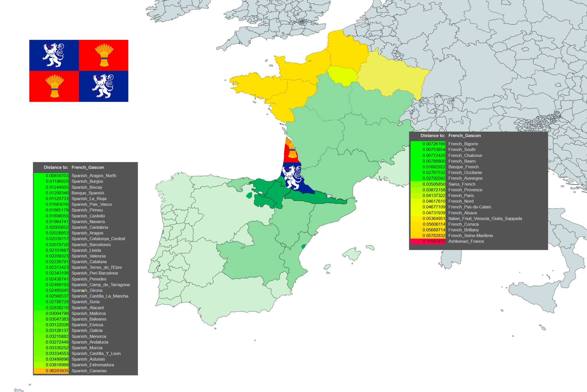Select Spanish_Mallorca row

coord(85,313)
